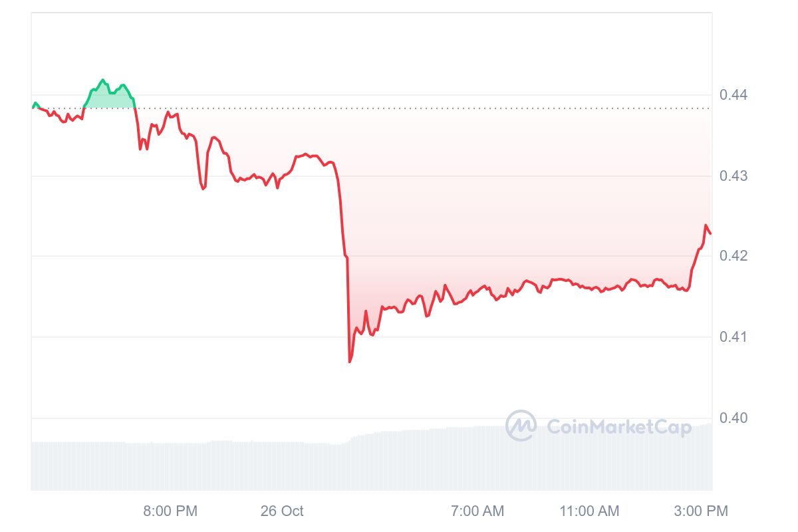Click the lowest point of the price line
The height and width of the screenshot is (532, 798).
coord(350,362)
